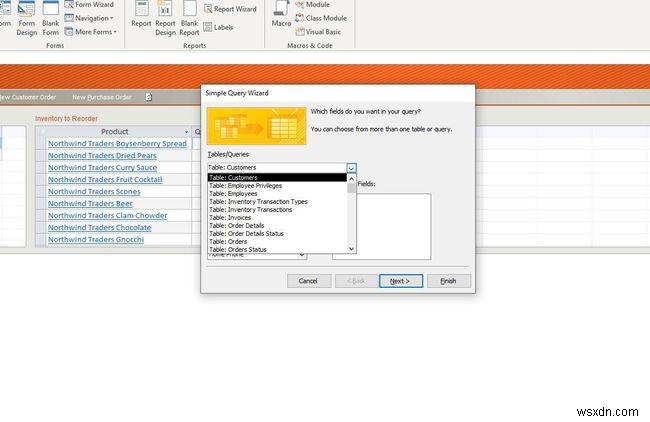
Task: Open Report Design view
Action: (x=165, y=19)
